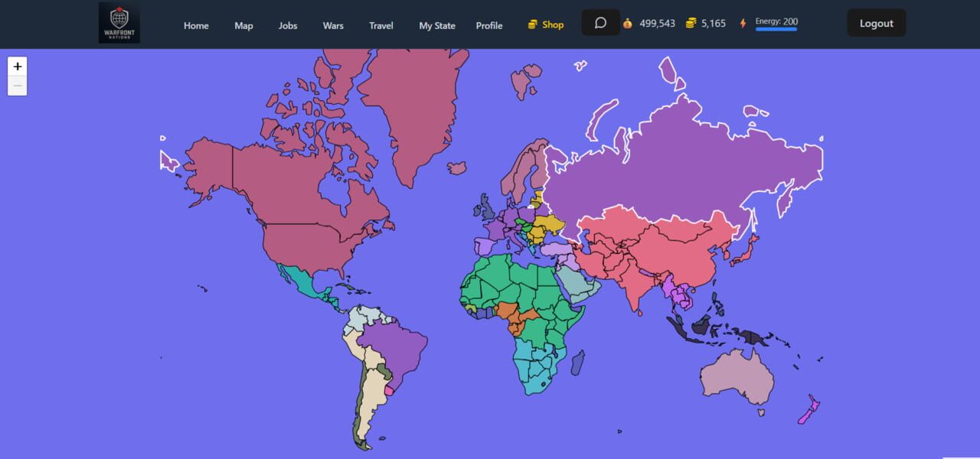Click the coin icon next to Shop

(x=531, y=24)
